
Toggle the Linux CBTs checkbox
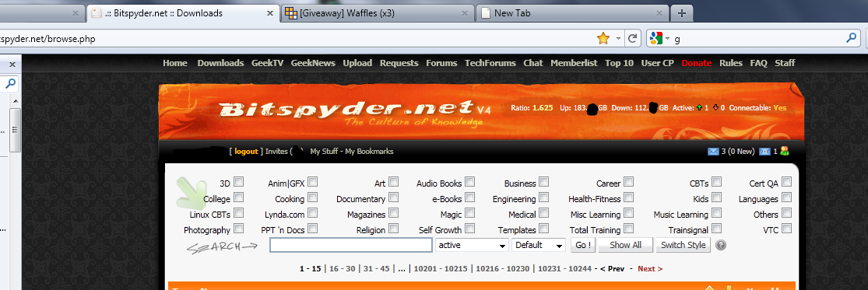(238, 213)
